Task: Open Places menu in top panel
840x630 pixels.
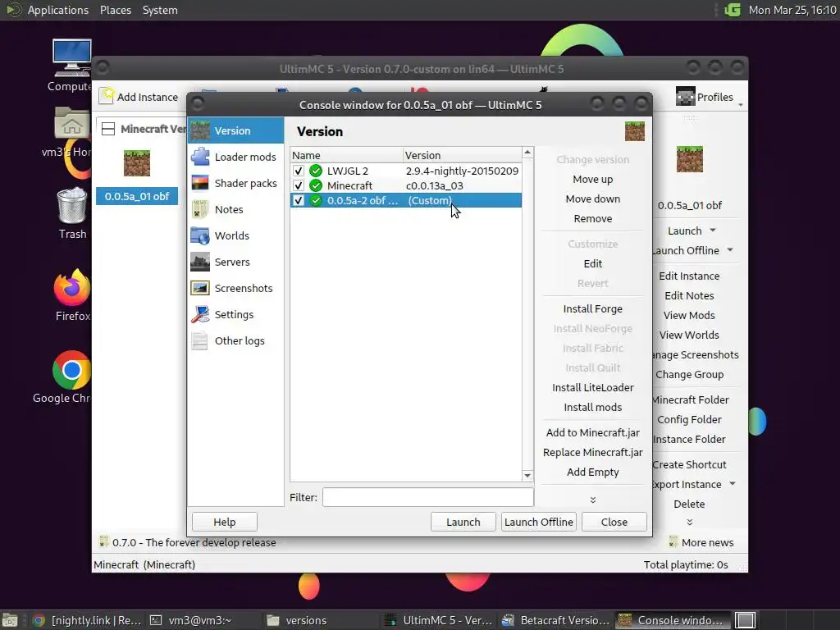Action: pos(116,10)
